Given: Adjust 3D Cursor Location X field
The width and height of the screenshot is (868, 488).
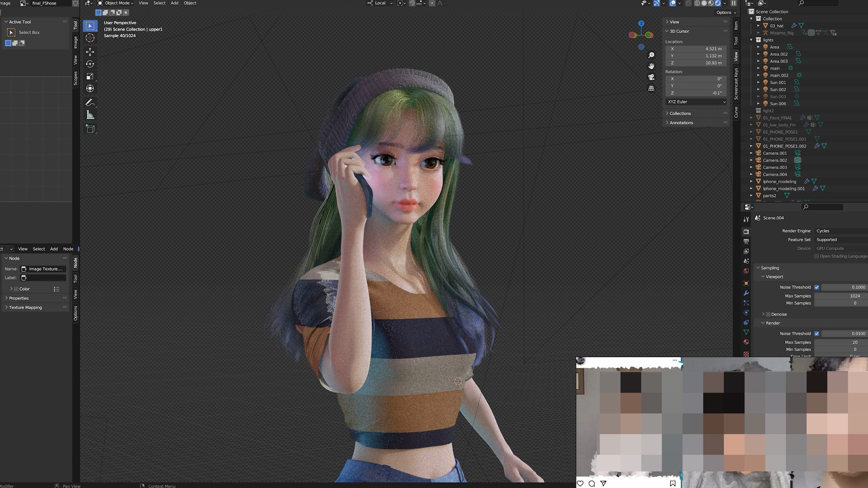Looking at the screenshot, I should 696,49.
